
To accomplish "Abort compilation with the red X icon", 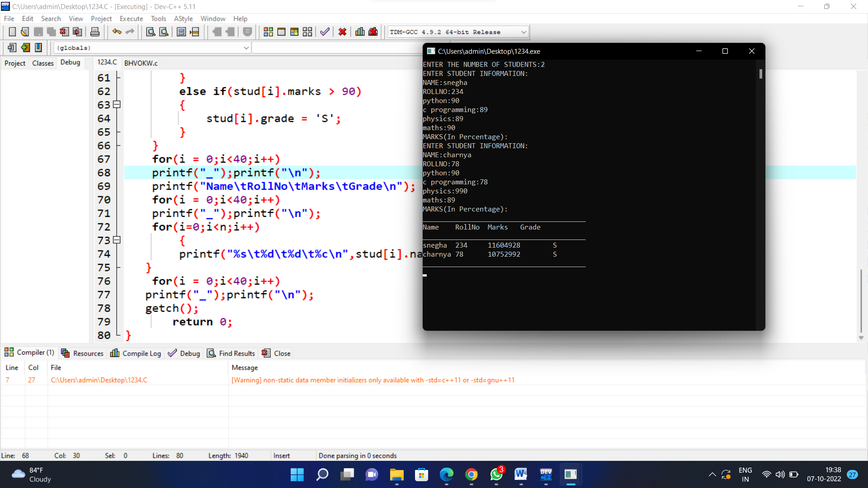I will pyautogui.click(x=342, y=32).
